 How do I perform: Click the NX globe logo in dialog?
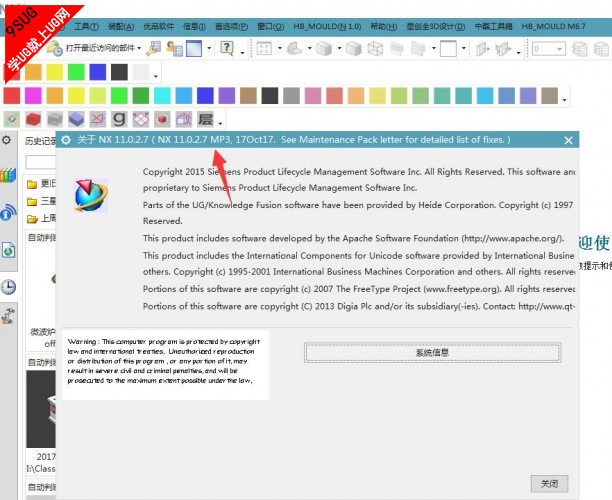click(x=91, y=196)
